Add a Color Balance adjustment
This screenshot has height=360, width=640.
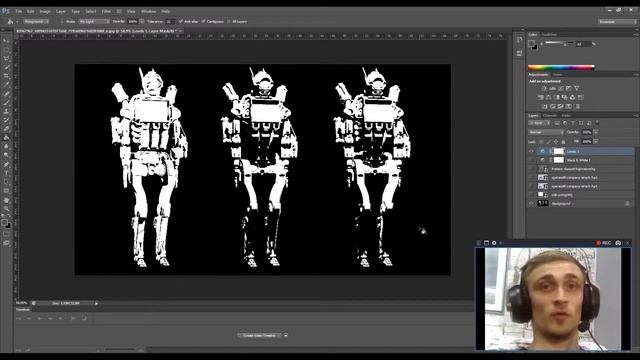pyautogui.click(x=548, y=97)
